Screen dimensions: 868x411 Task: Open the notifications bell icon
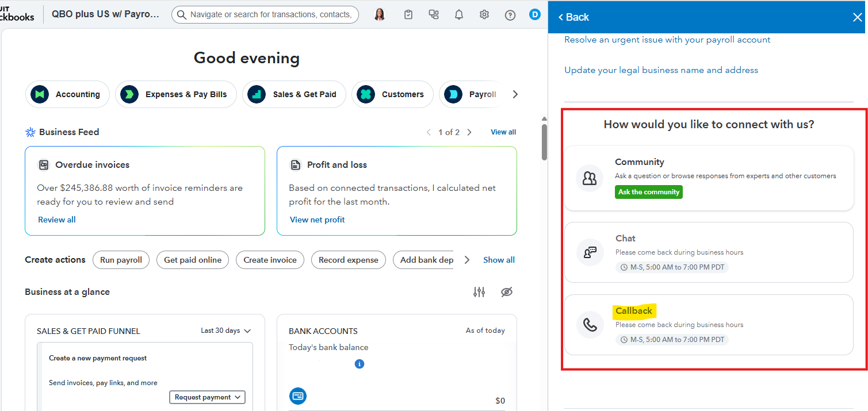coord(458,15)
